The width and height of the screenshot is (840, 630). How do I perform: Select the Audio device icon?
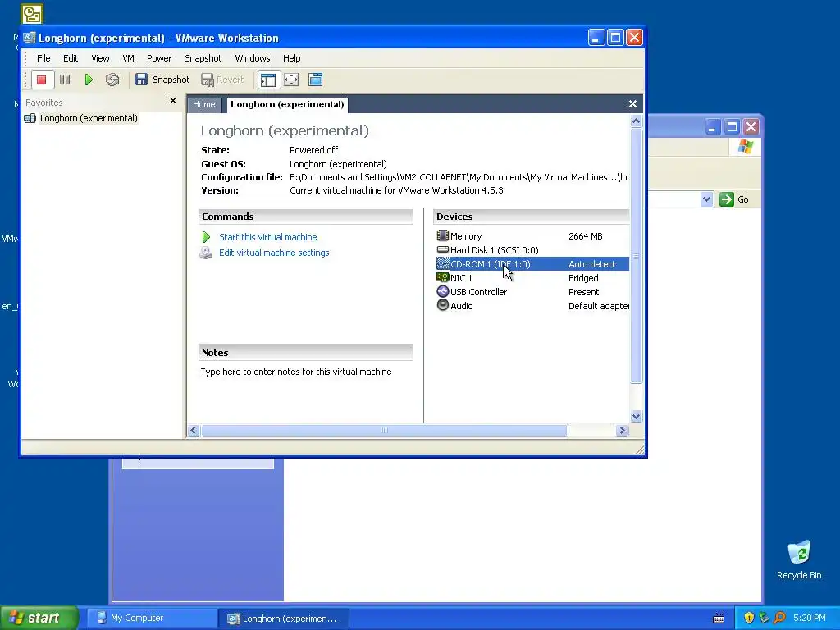coord(442,305)
